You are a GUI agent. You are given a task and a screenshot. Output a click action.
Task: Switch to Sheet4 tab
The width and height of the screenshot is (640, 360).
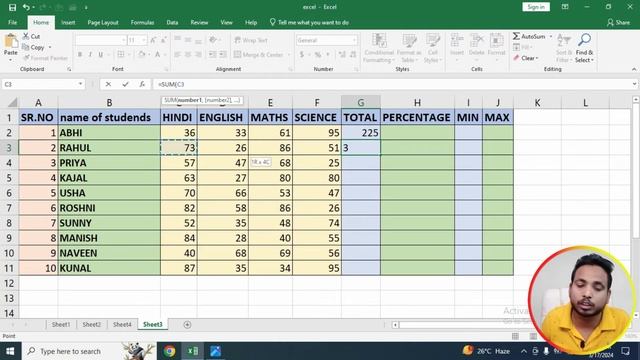[x=122, y=324]
